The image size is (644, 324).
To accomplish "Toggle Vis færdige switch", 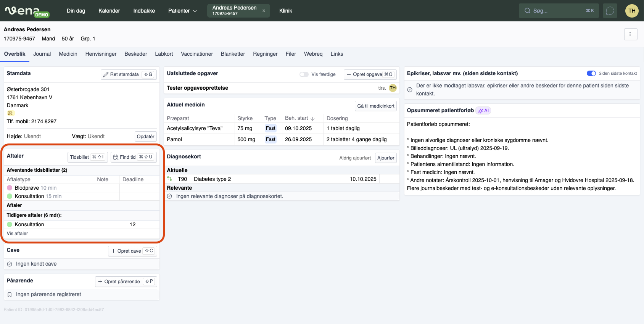I will pos(304,74).
